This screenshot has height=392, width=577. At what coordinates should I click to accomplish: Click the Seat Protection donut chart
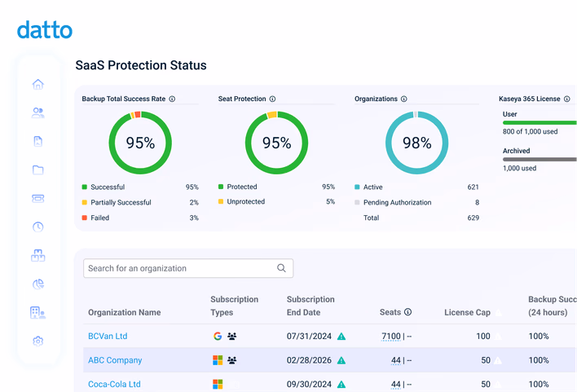pos(277,143)
